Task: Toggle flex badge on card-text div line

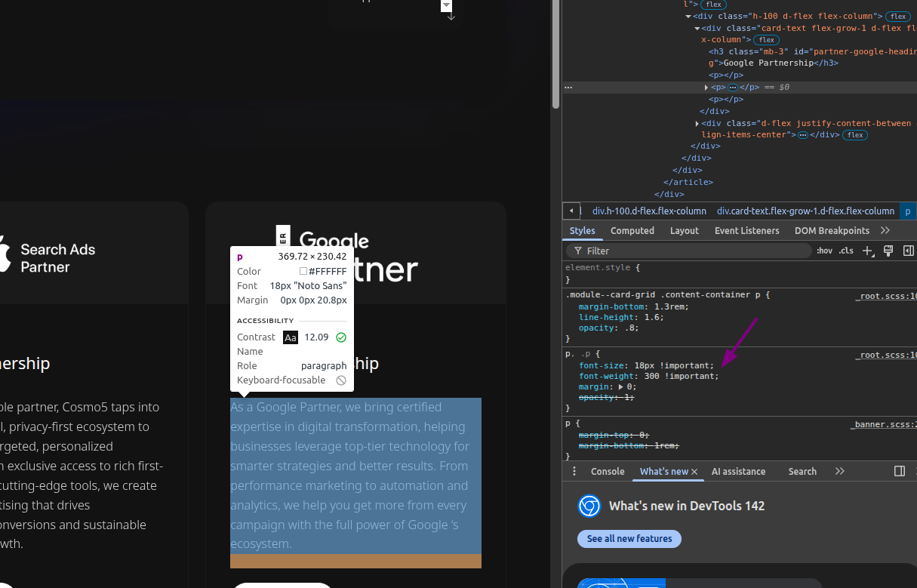Action: coord(767,40)
